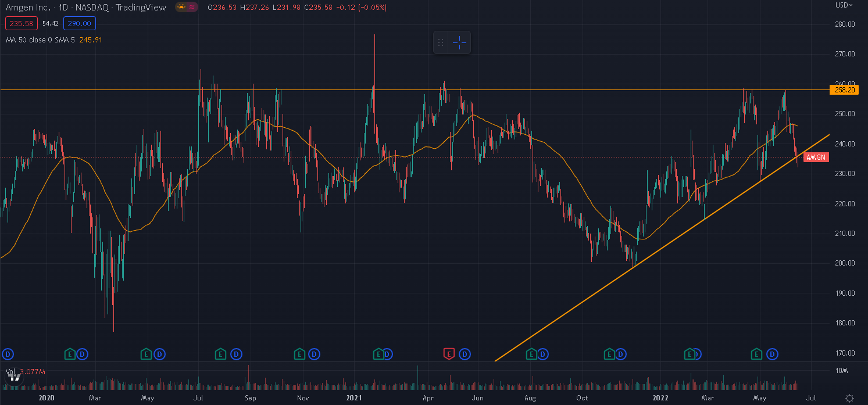868x405 pixels.
Task: Click the orange 245.91 MA value
Action: click(90, 40)
